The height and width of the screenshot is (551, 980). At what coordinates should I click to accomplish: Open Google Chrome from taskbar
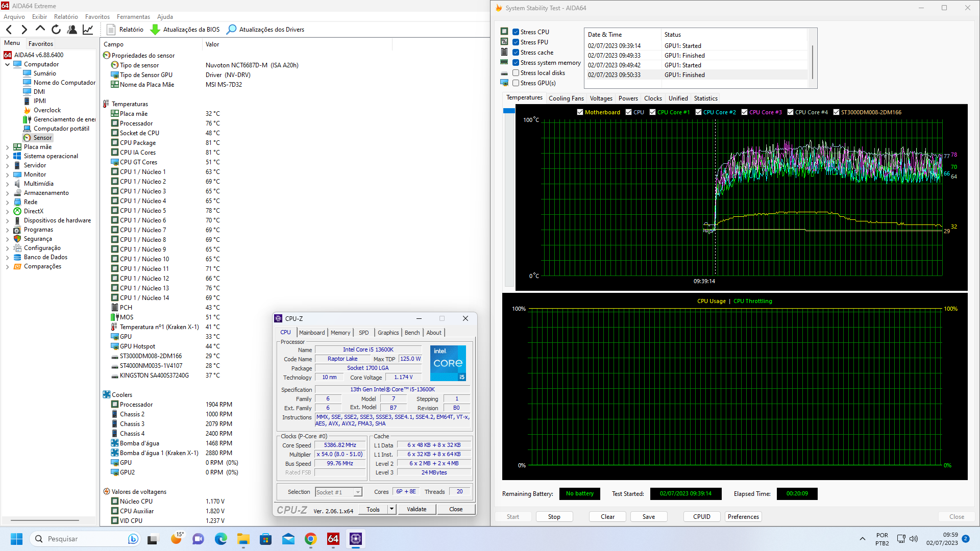310,539
